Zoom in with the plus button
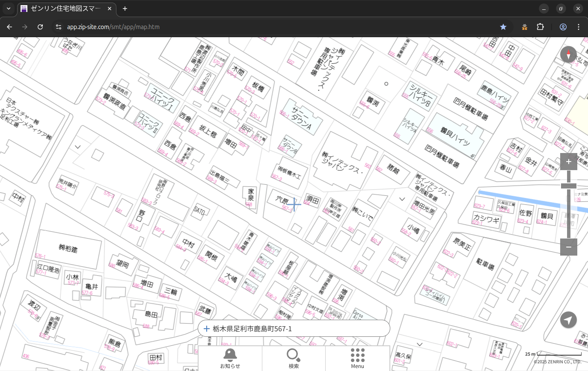588x371 pixels. click(x=568, y=162)
